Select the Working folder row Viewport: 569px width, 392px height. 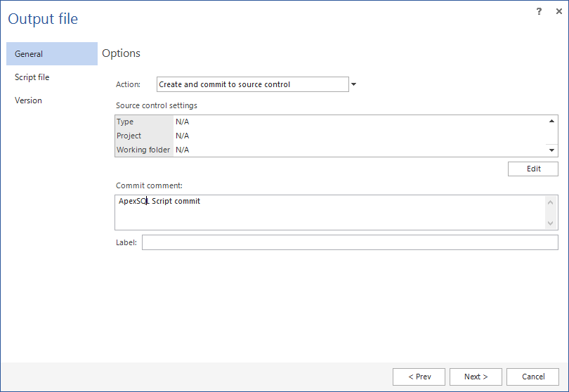click(x=144, y=150)
